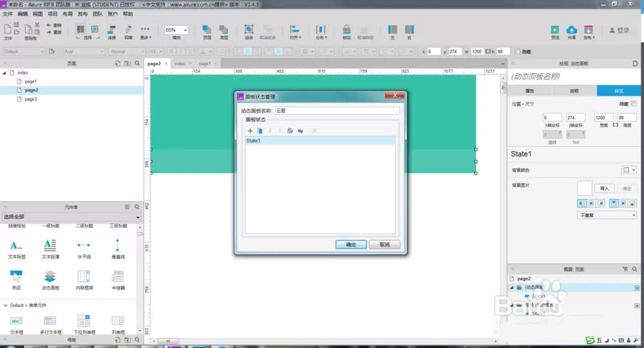The image size is (644, 348).
Task: Switch to the index tab
Action: (180, 63)
